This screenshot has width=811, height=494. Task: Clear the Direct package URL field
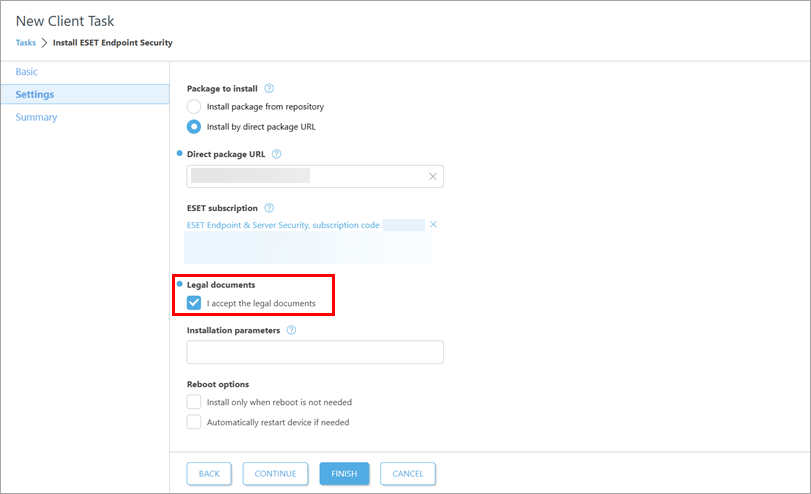pyautogui.click(x=433, y=176)
